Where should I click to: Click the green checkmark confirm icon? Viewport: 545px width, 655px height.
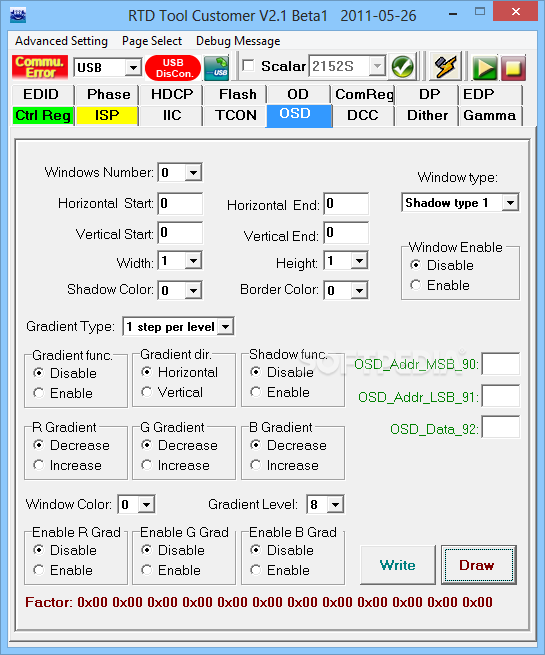coord(403,67)
